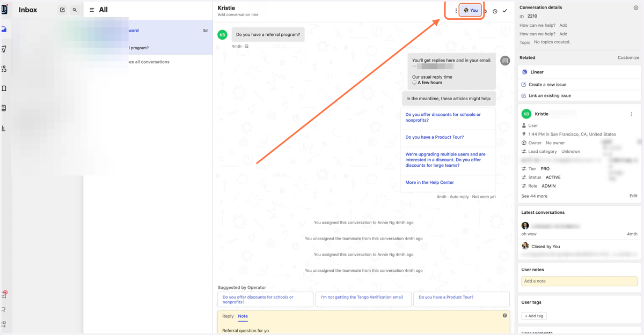Click Add conversation title field
The height and width of the screenshot is (335, 644).
[x=238, y=15]
